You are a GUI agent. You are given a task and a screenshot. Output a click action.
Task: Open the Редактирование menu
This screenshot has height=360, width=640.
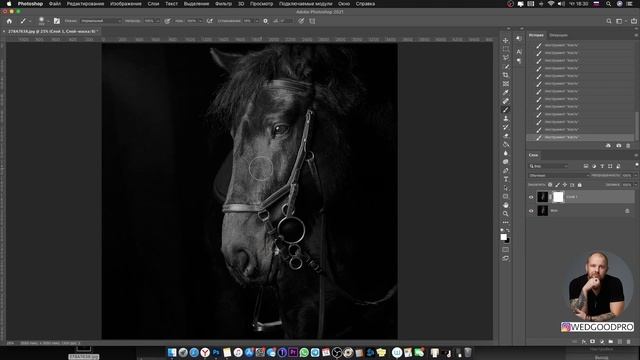point(85,4)
